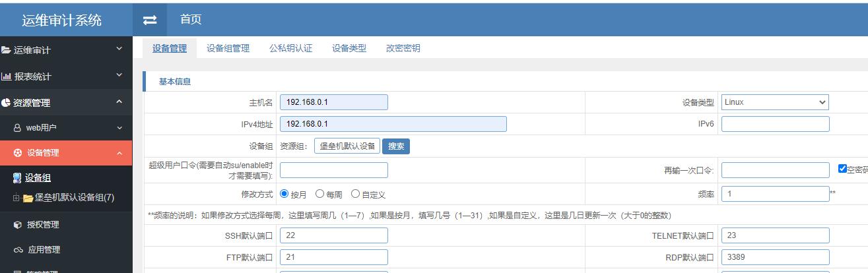Switch to the 设备管理 tab
The image size is (868, 273).
(170, 48)
